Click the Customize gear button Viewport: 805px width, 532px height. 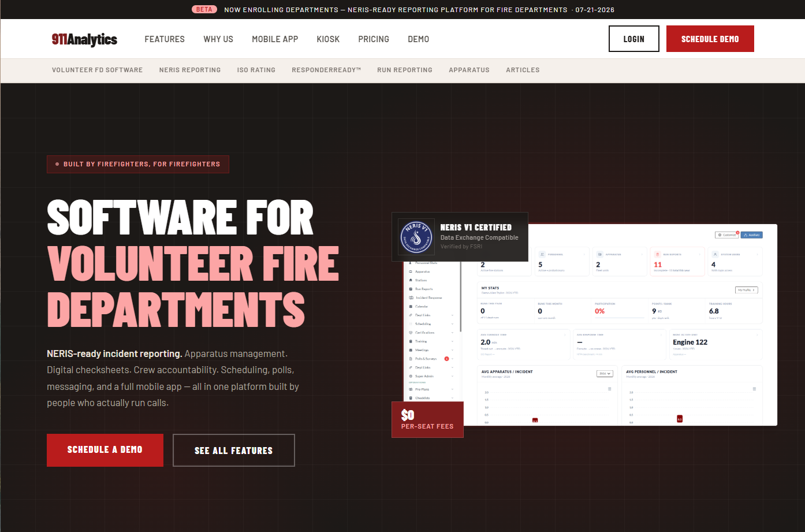[727, 235]
